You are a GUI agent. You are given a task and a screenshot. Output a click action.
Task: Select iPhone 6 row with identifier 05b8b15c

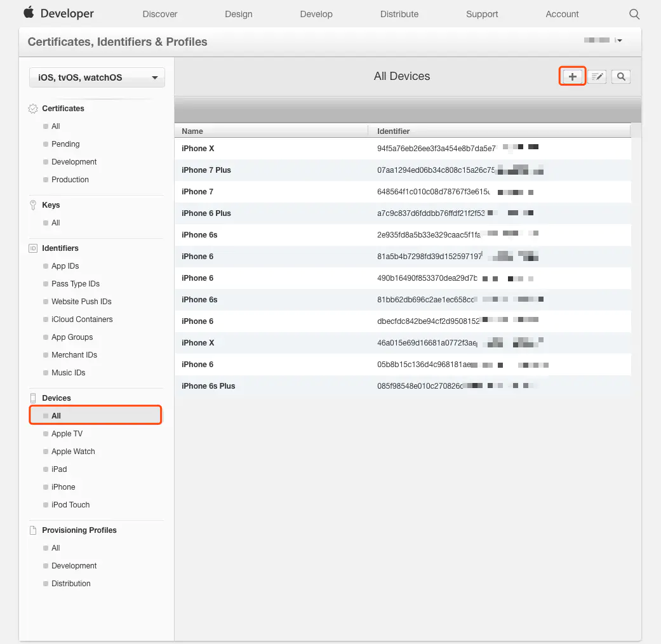(403, 365)
